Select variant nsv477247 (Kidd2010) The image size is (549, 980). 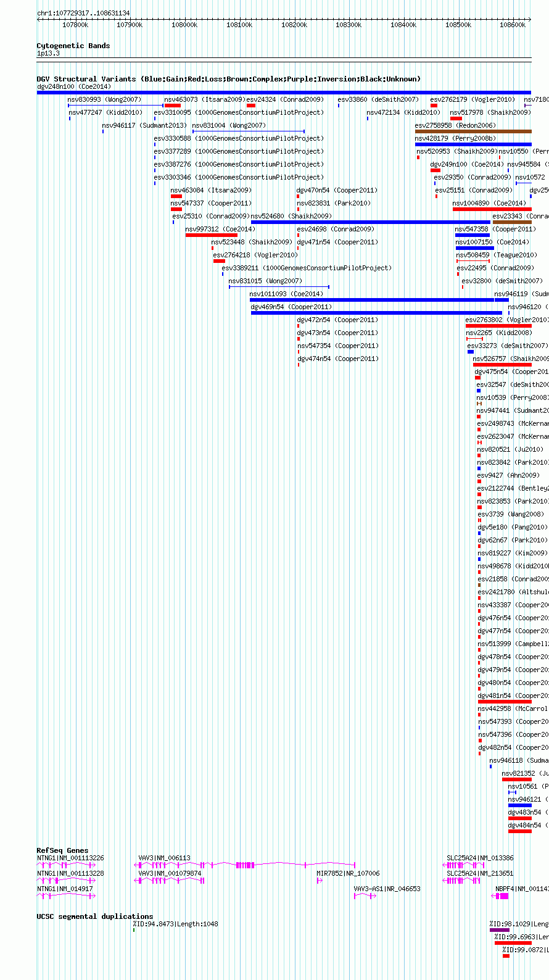click(105, 112)
